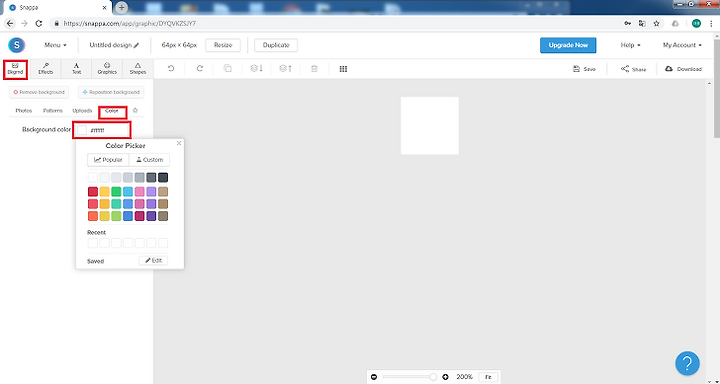This screenshot has height=384, width=720.
Task: Pick the teal swatch in second color row
Action: [x=116, y=203]
